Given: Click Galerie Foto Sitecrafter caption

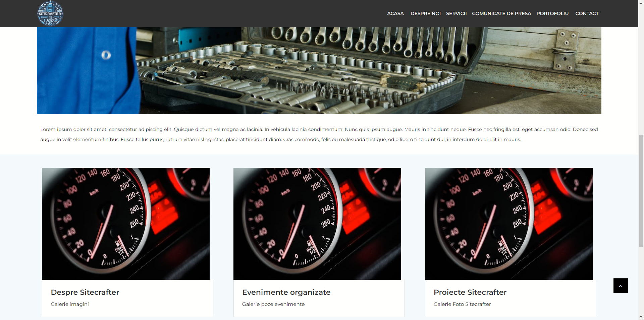Looking at the screenshot, I should click(462, 304).
